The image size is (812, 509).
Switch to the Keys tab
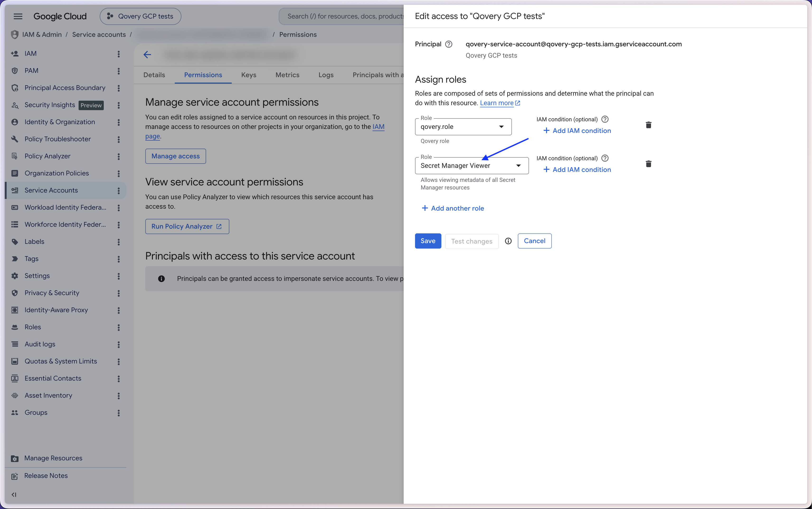coord(249,75)
